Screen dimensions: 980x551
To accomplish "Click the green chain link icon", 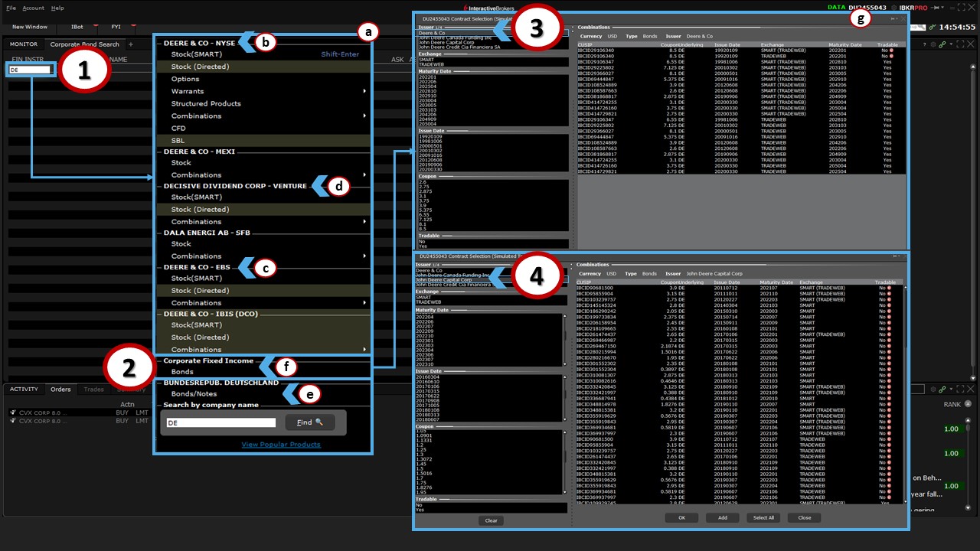I will click(x=942, y=45).
